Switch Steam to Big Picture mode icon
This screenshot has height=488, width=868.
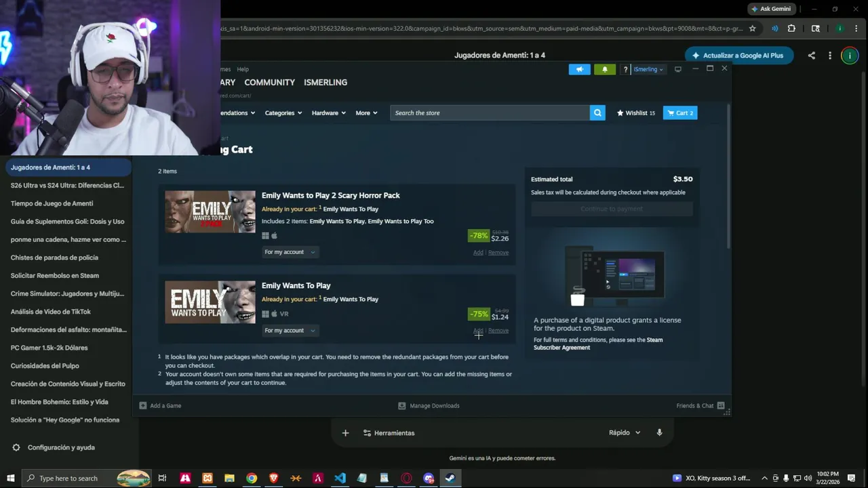(677, 69)
